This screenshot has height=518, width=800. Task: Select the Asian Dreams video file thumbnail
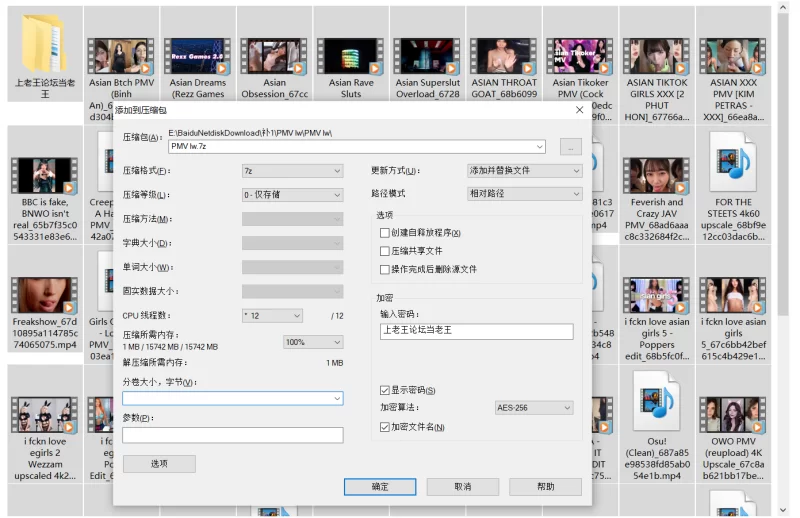coord(197,56)
